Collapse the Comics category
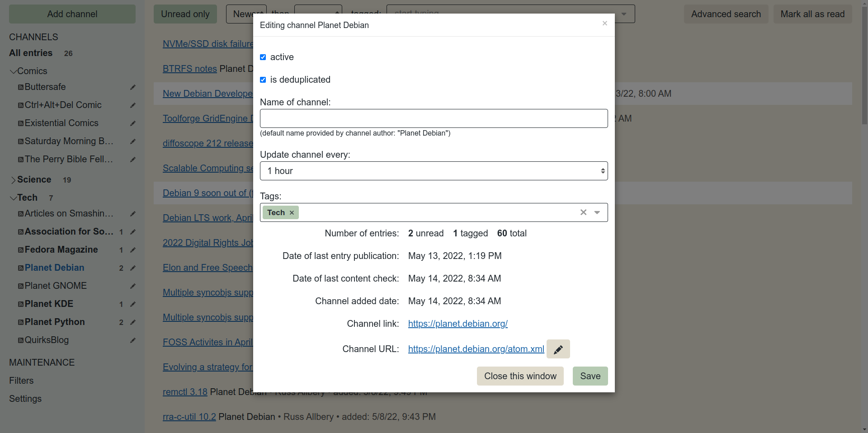868x433 pixels. point(13,71)
